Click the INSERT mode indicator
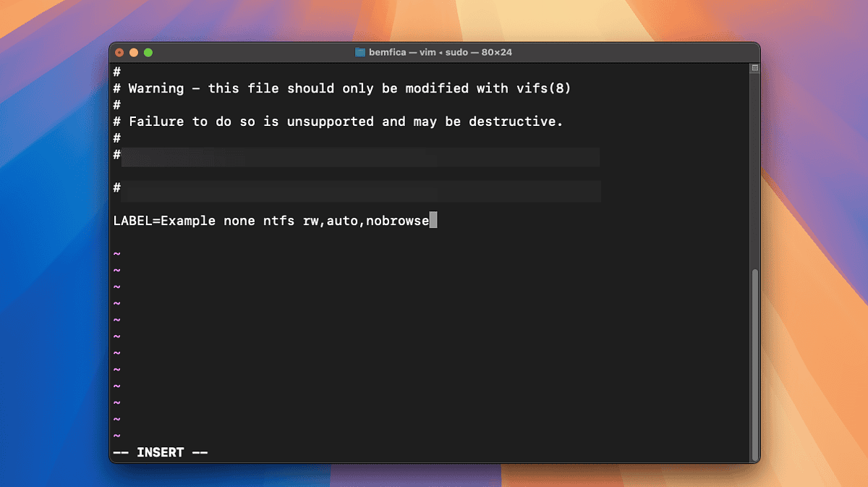 (x=161, y=452)
